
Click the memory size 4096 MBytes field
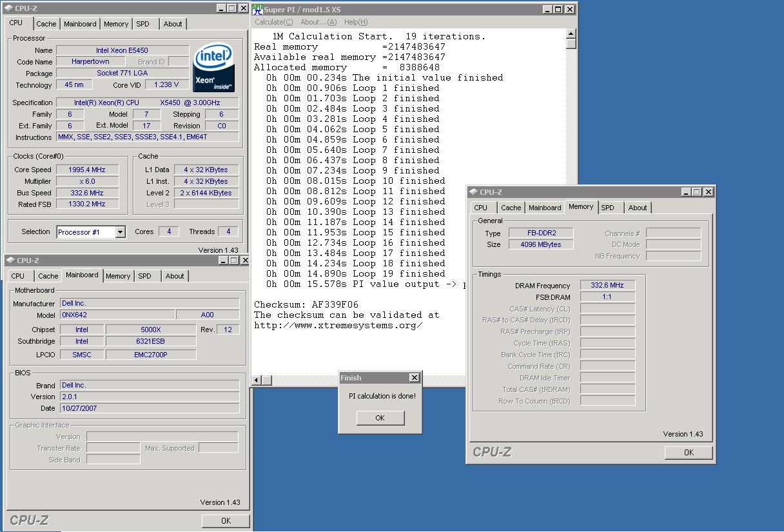pyautogui.click(x=541, y=245)
